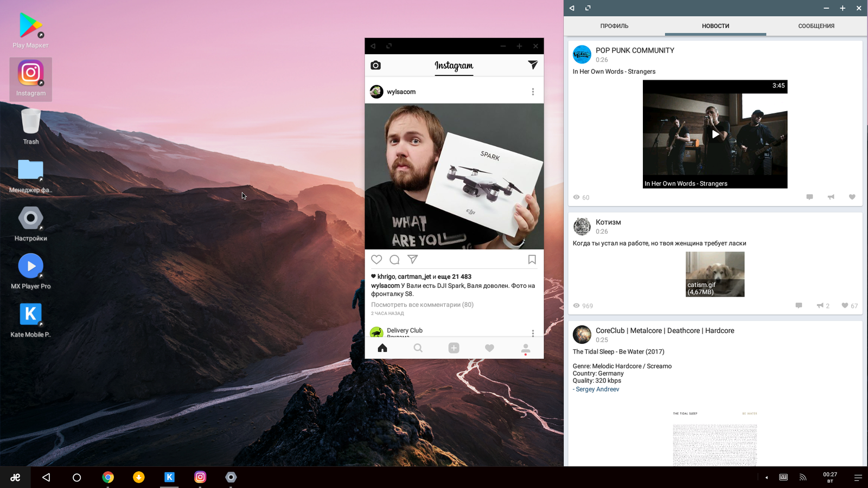Open POP PUNK COMMUNITY group name
The width and height of the screenshot is (868, 488).
point(635,50)
